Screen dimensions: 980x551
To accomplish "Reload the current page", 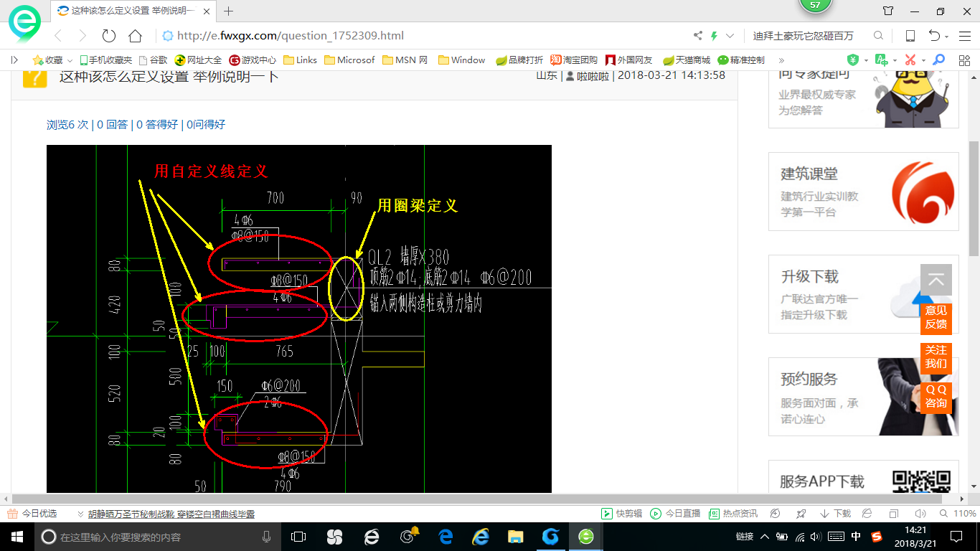I will pyautogui.click(x=109, y=36).
